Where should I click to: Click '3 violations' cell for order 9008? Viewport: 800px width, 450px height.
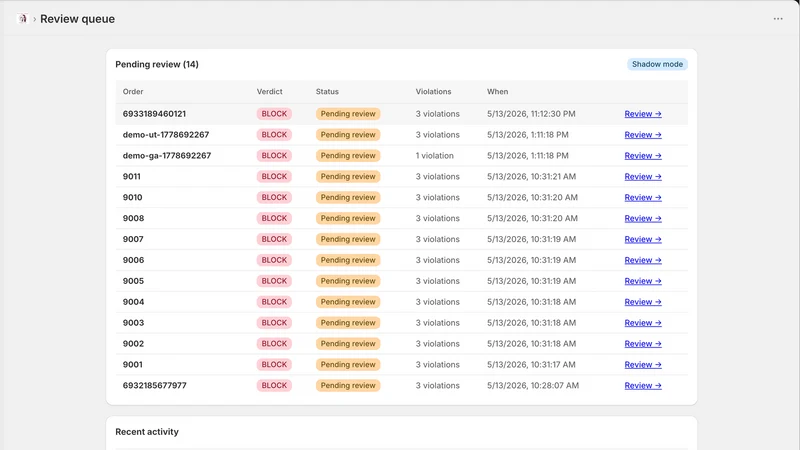click(x=437, y=218)
